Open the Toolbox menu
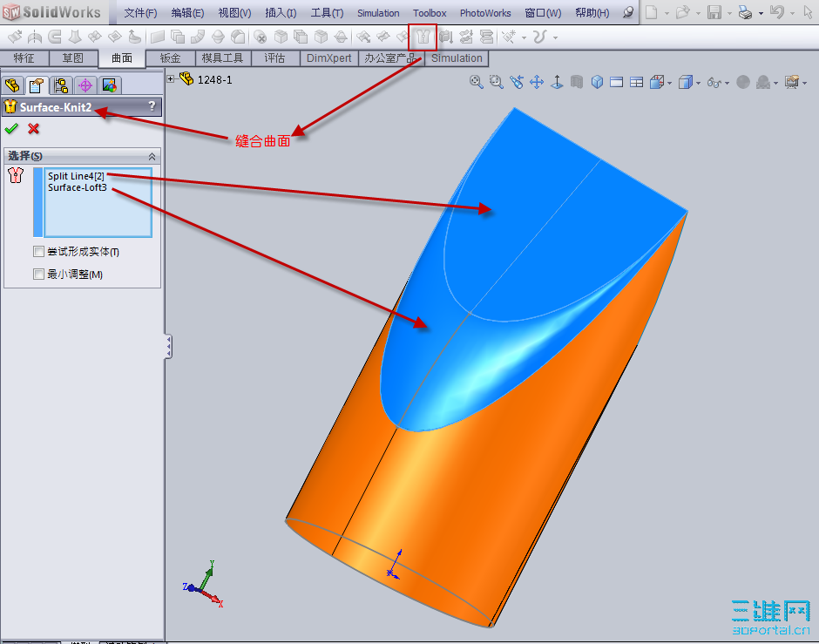Screen dimensions: 819x644 [430, 13]
